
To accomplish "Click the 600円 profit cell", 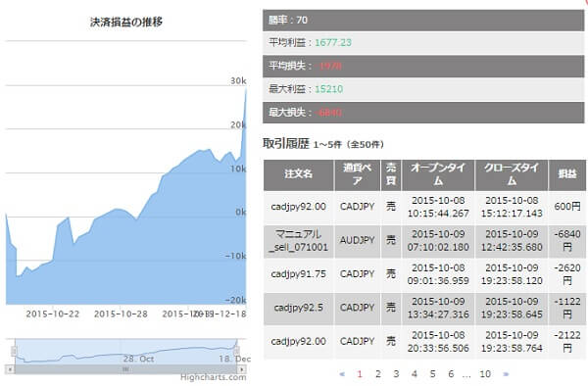I will tap(567, 207).
